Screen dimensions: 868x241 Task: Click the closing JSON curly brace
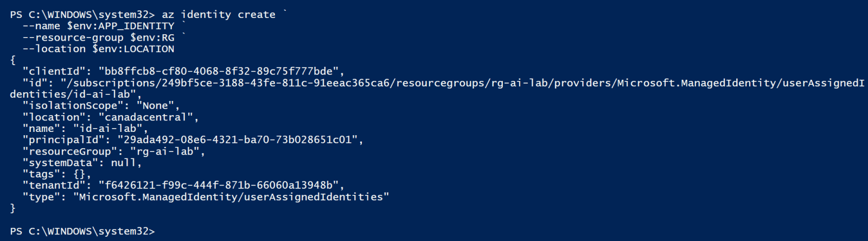pyautogui.click(x=12, y=208)
